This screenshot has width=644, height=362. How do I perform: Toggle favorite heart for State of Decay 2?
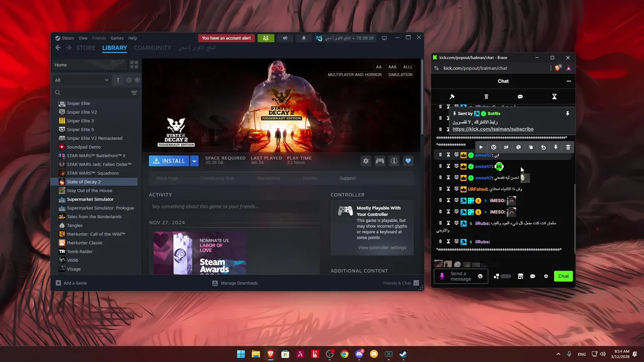[408, 161]
